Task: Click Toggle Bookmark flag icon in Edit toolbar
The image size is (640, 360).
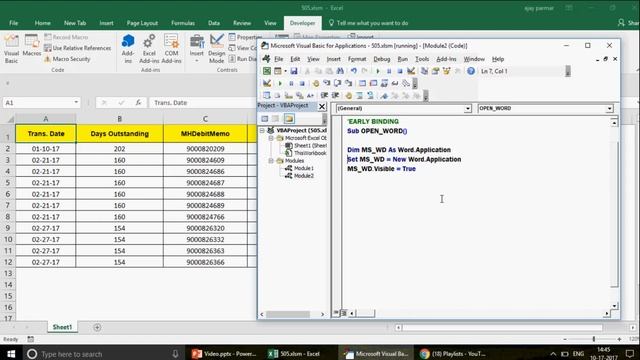Action: (x=384, y=96)
